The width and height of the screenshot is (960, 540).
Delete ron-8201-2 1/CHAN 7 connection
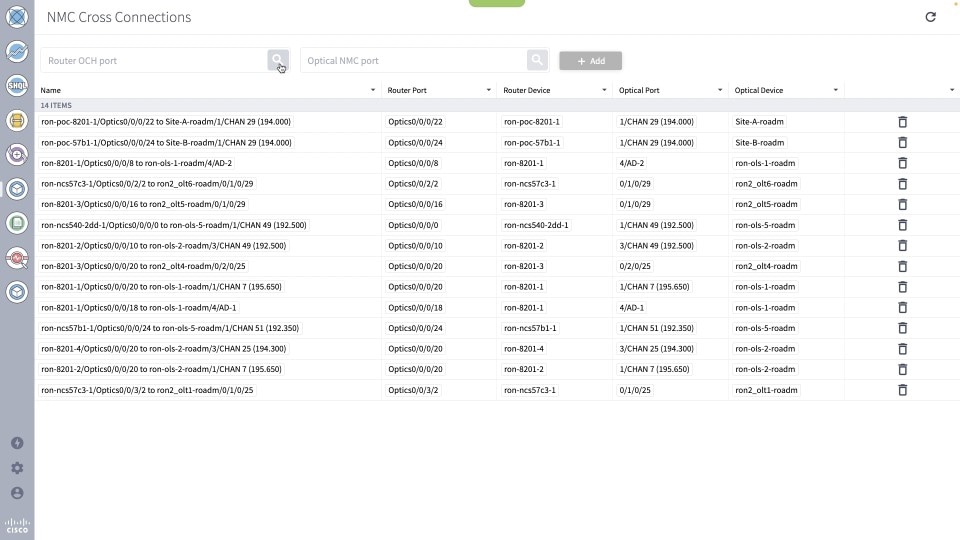(902, 369)
